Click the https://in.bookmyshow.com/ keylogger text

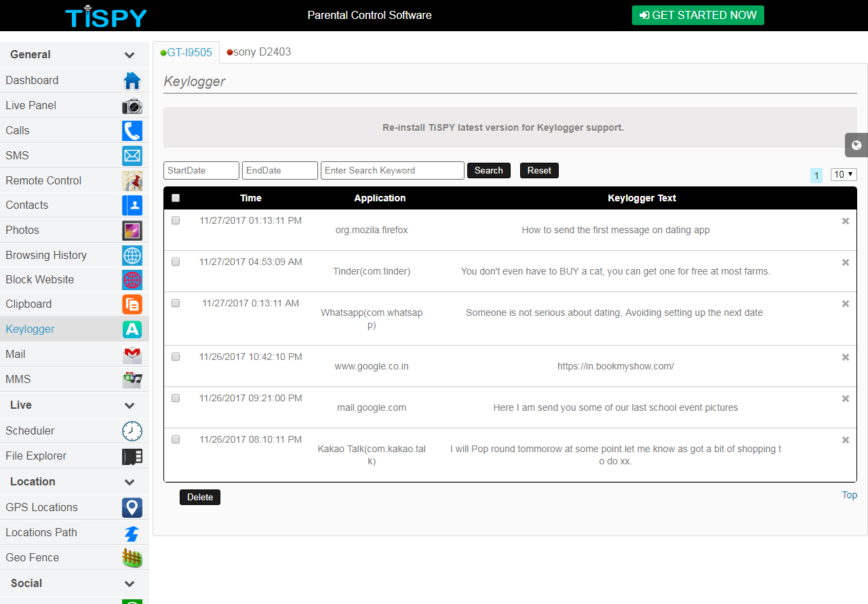616,366
